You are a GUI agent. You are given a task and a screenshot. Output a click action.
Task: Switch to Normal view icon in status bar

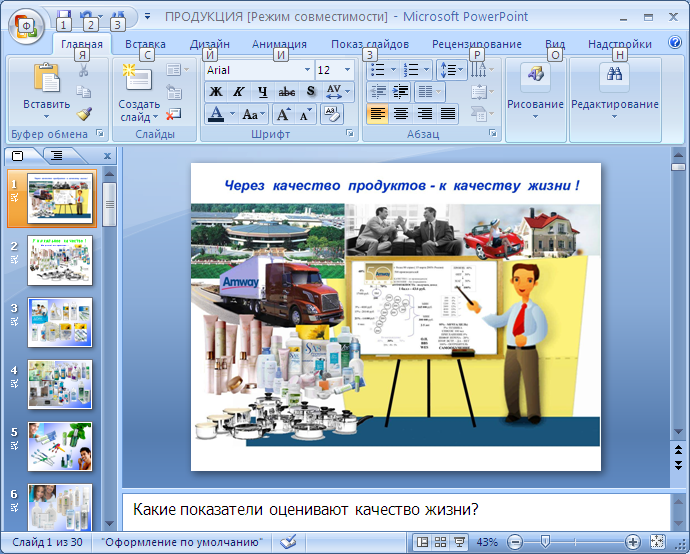click(422, 542)
